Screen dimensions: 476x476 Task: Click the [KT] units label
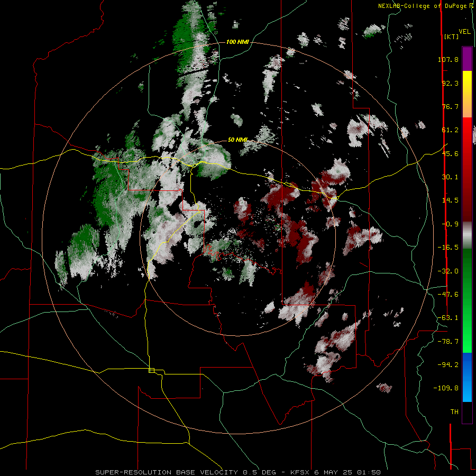click(451, 36)
